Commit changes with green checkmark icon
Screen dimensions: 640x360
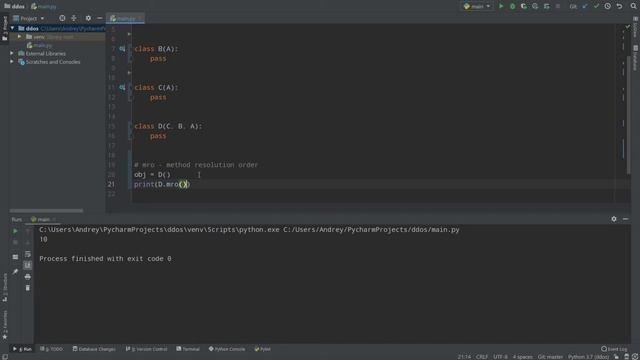(596, 6)
